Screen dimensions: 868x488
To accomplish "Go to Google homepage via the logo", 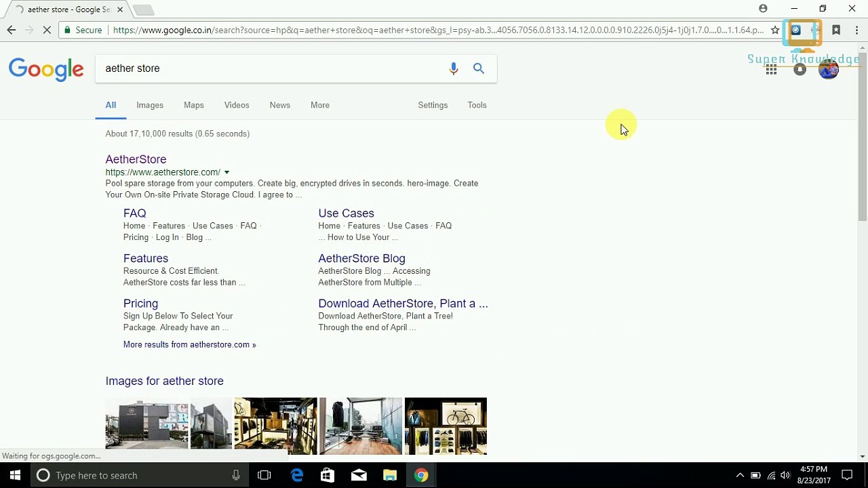I will [46, 69].
